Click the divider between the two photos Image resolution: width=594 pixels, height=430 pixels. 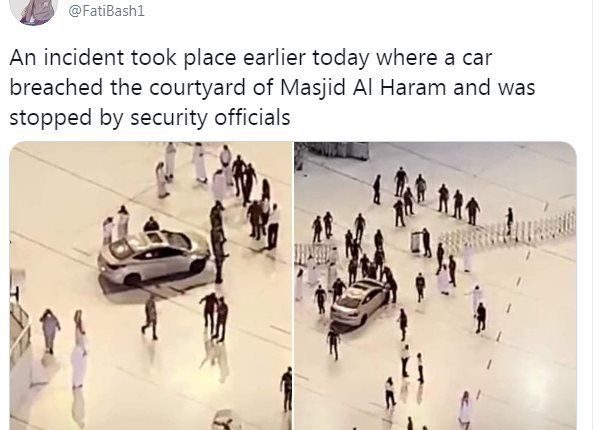[x=293, y=286]
